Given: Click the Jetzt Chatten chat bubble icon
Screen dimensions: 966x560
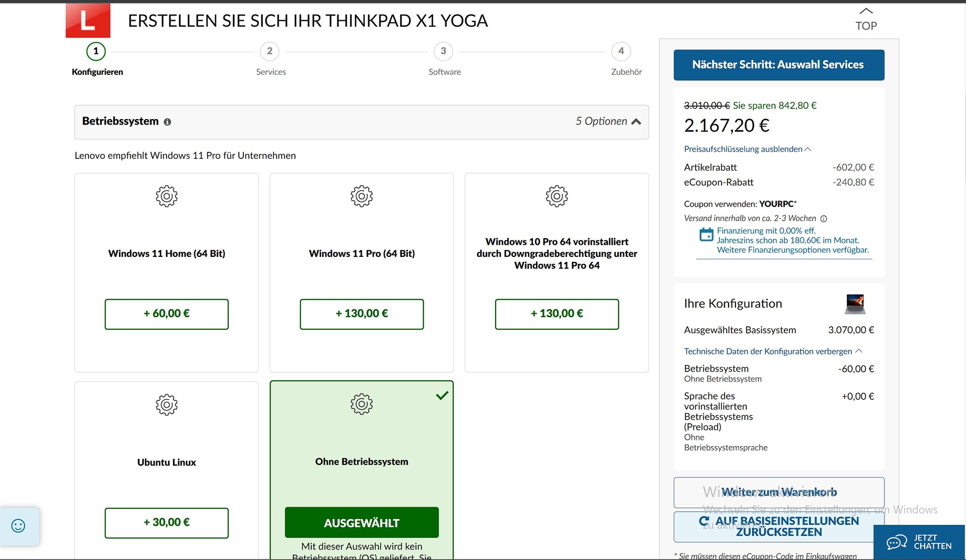Looking at the screenshot, I should click(896, 542).
